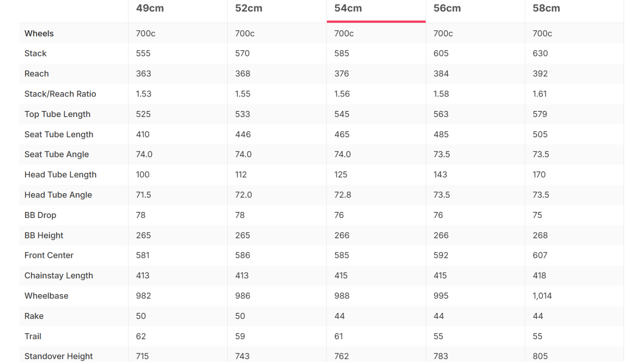Click the 56cm Front Center value 592
644x362 pixels.
[441, 255]
